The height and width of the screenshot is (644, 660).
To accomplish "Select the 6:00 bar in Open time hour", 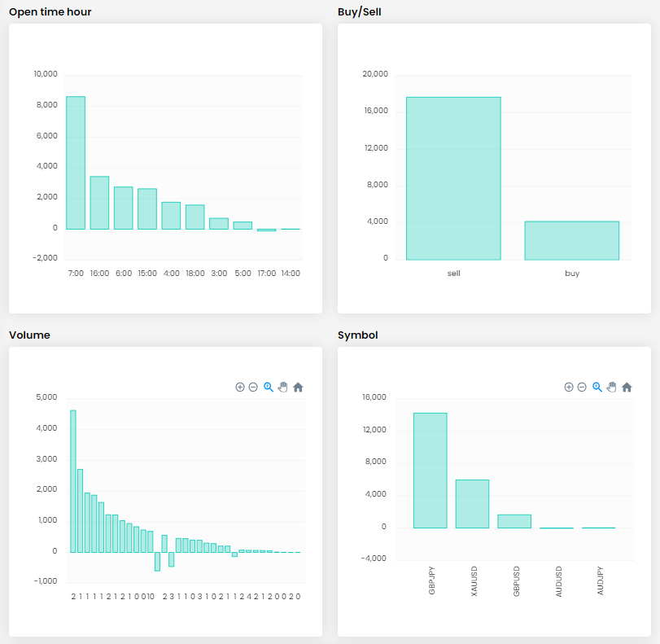I will point(124,208).
